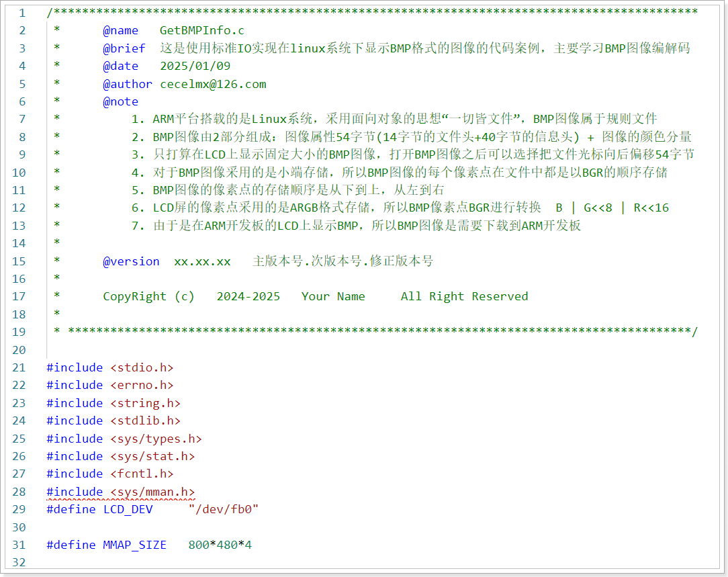Click the CopyRight (c) text
Viewport: 728px width, 577px height.
pyautogui.click(x=148, y=297)
